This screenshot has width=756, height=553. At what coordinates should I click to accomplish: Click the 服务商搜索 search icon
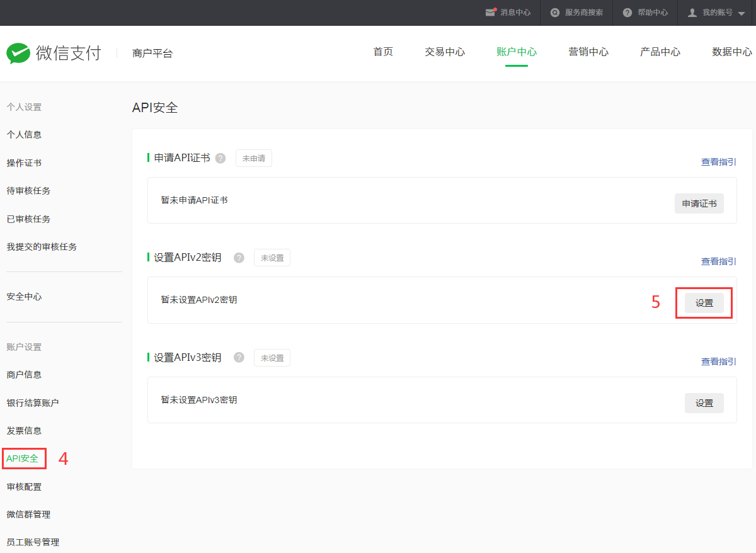pyautogui.click(x=554, y=13)
